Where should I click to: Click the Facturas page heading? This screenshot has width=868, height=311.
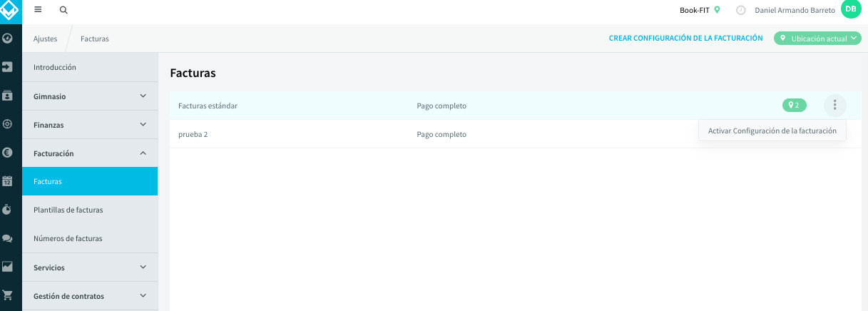click(193, 73)
